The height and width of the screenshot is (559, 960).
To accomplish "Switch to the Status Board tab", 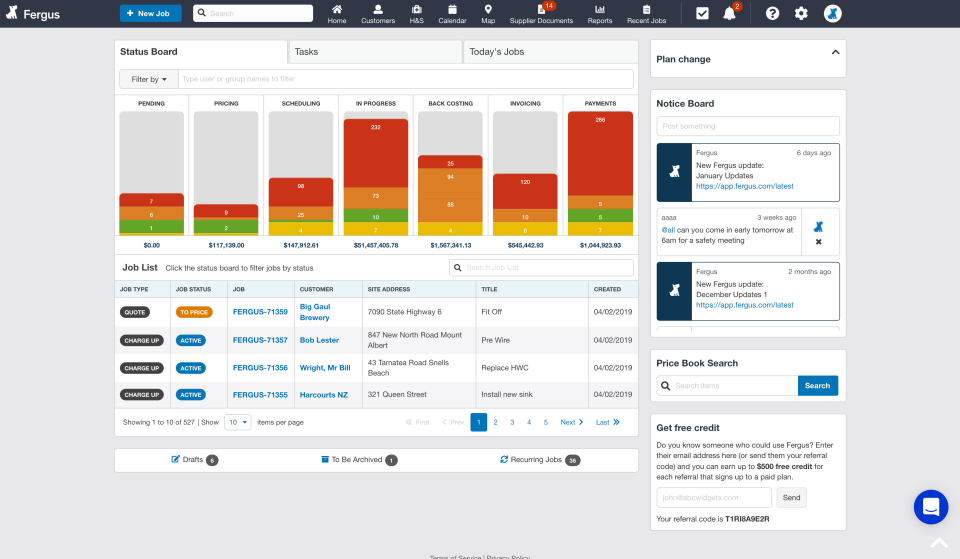I will (201, 52).
